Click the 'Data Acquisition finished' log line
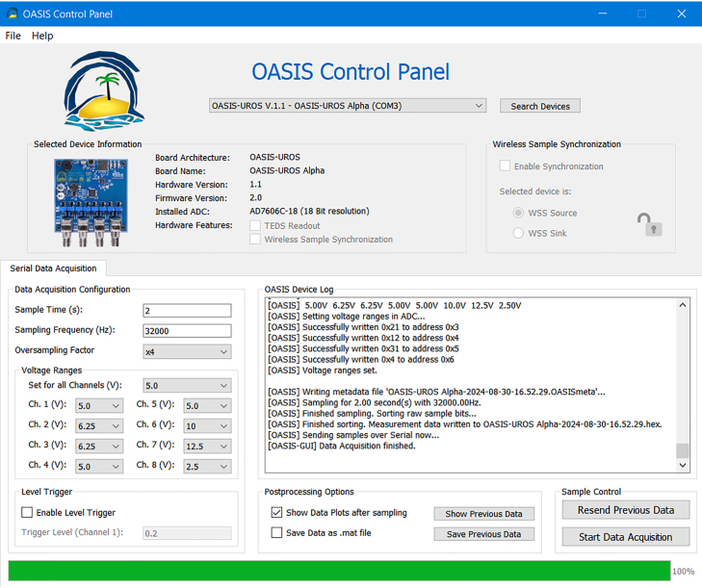This screenshot has height=588, width=702. [342, 446]
